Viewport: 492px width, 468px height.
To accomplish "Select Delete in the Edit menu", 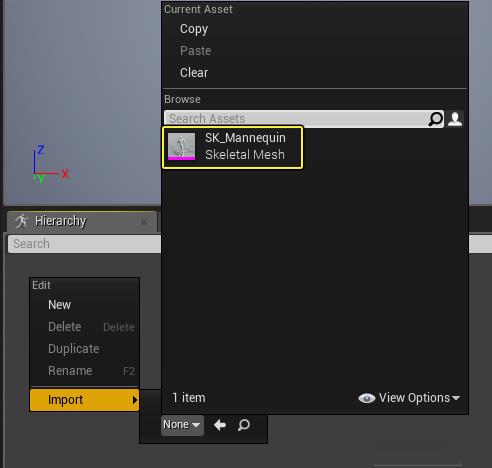I will tap(84, 327).
